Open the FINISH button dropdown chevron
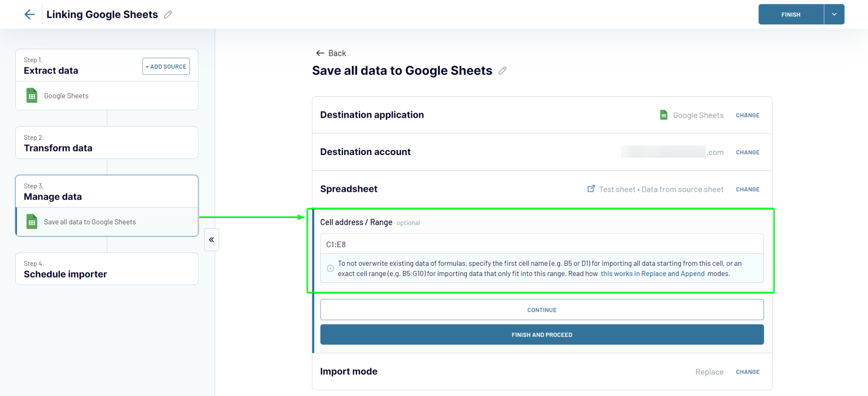 coord(834,14)
